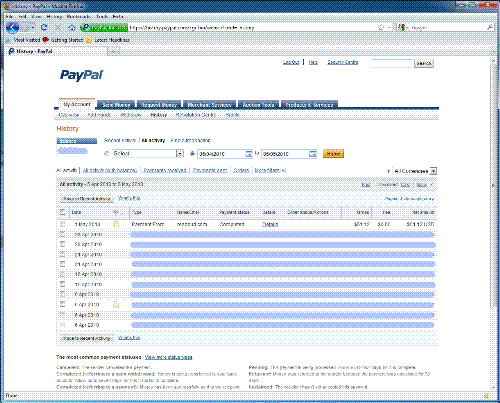Open the Most Visited bookmarks folder
This screenshot has height=403, width=500.
pyautogui.click(x=23, y=40)
